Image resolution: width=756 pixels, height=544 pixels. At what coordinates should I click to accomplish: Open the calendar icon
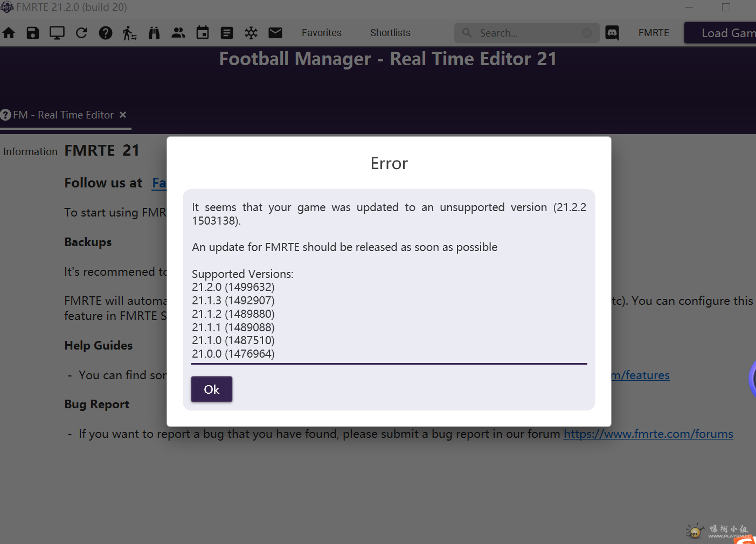[x=203, y=33]
